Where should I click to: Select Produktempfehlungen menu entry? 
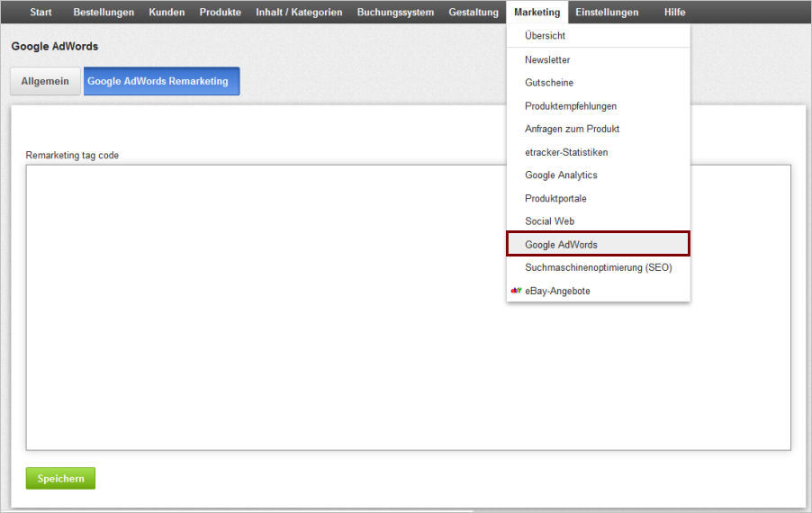598,105
